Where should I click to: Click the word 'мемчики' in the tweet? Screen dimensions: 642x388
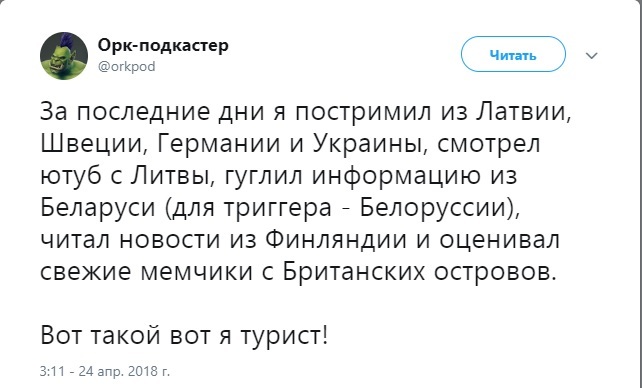click(x=196, y=272)
